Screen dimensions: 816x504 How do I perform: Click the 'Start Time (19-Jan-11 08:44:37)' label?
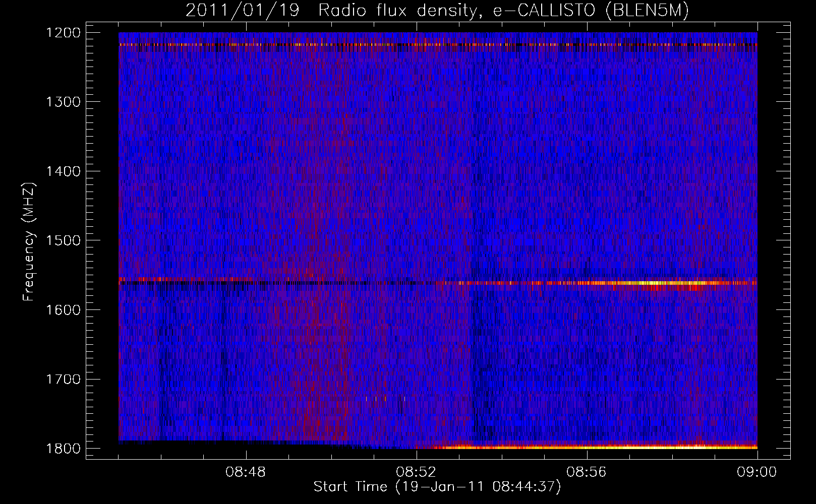tap(437, 487)
